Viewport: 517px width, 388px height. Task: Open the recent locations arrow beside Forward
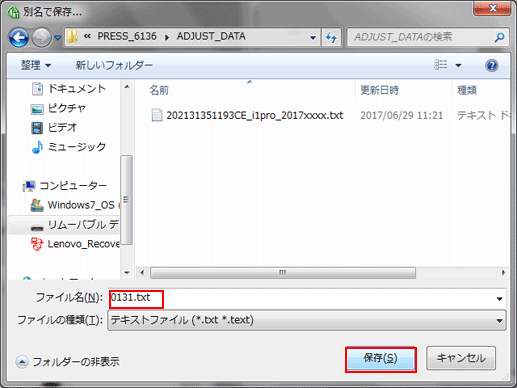[58, 38]
